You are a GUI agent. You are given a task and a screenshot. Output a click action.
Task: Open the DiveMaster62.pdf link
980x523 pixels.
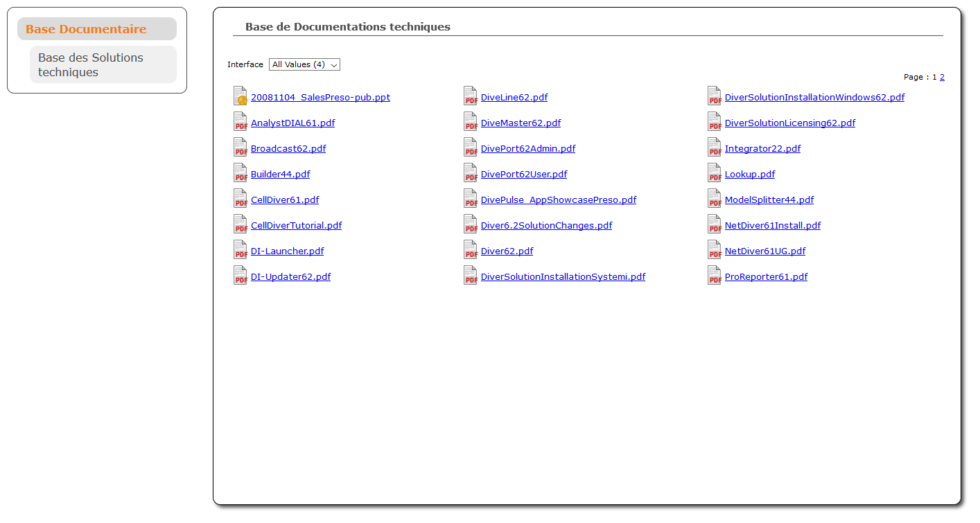[520, 123]
